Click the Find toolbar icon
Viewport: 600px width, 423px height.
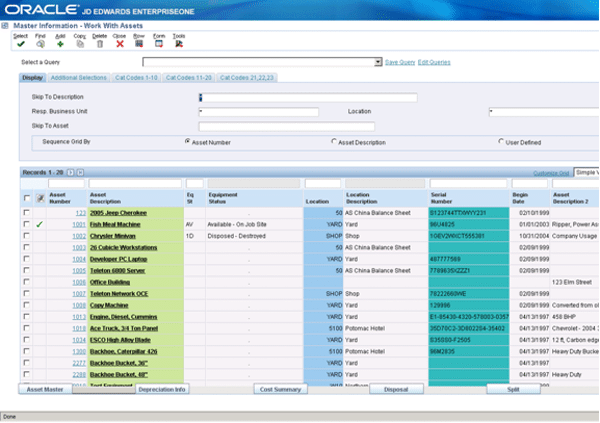(x=40, y=44)
